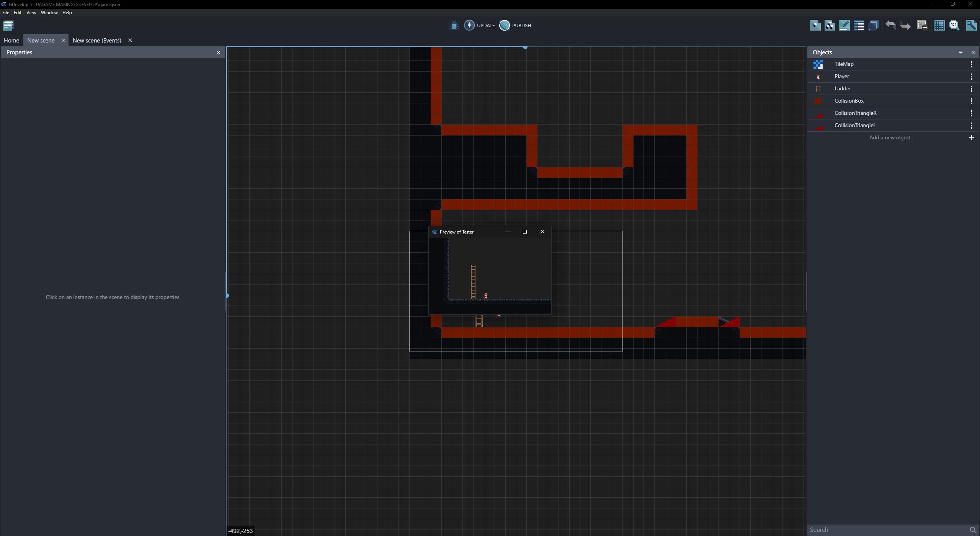The image size is (980, 536).
Task: Click the clear selection toolbar icon
Action: 922,25
